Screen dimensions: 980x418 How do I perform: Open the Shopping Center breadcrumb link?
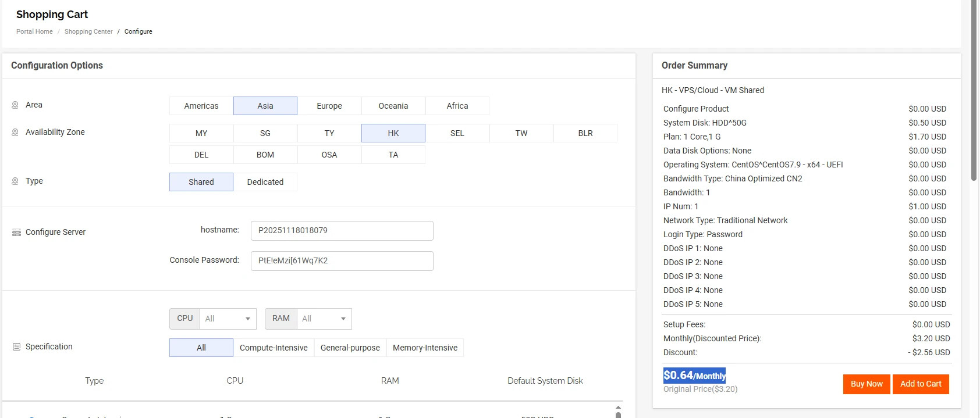pyautogui.click(x=88, y=31)
